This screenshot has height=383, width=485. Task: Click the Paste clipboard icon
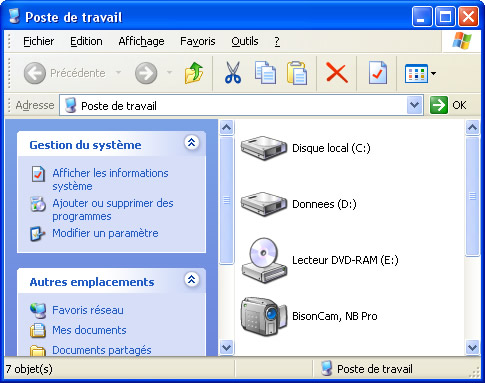(x=297, y=73)
